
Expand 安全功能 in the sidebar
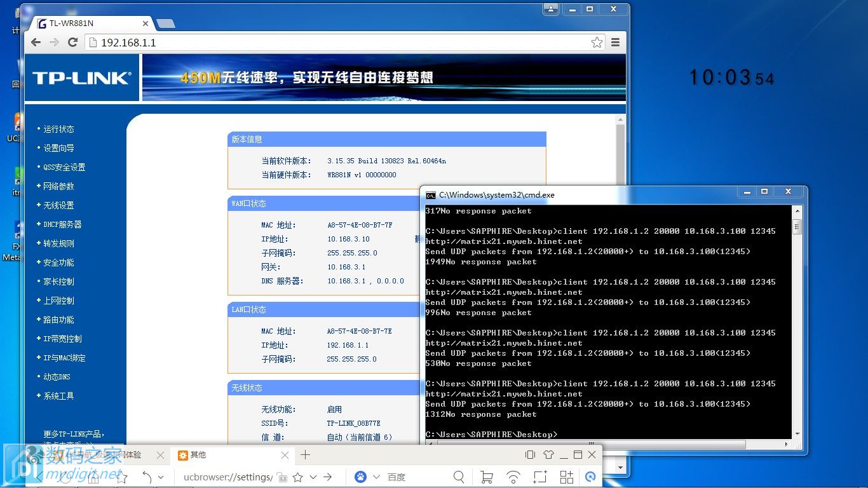(x=58, y=262)
